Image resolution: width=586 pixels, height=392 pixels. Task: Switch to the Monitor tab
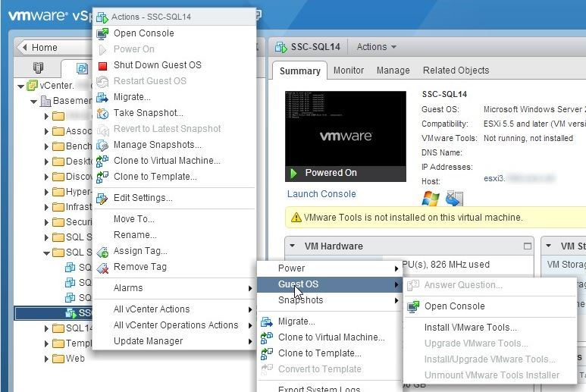pos(348,71)
